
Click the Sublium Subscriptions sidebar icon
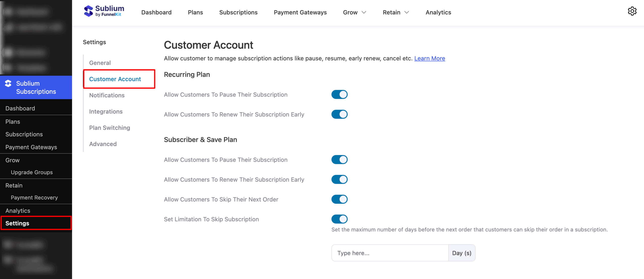click(x=8, y=84)
